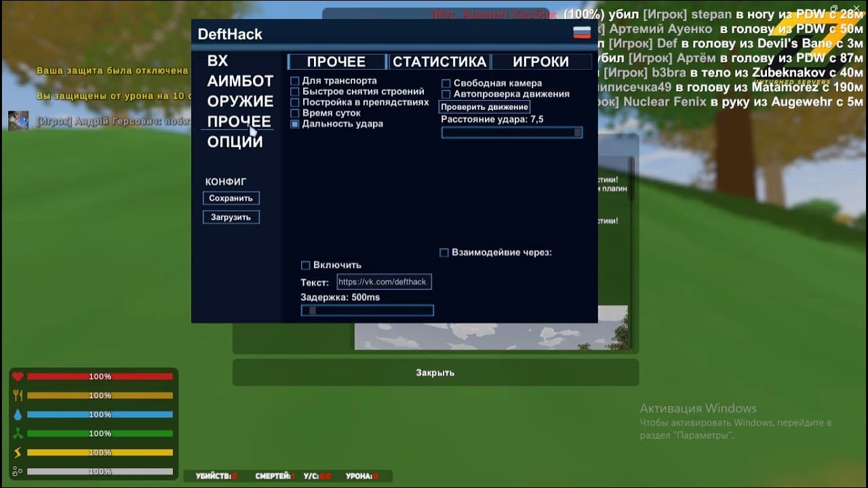Click the player avatar in chat
The image size is (868, 488).
pyautogui.click(x=18, y=121)
